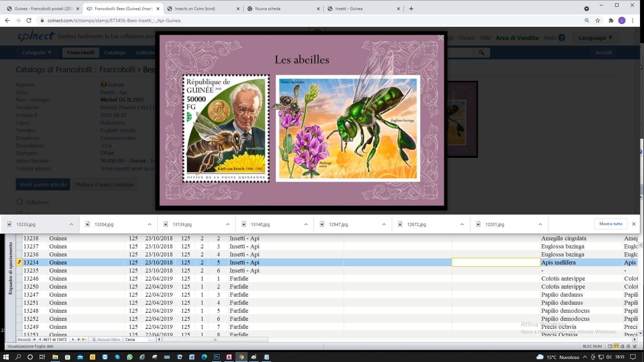Toggle Nessun filtro filter button in Access
This screenshot has width=644, height=362.
point(106,340)
